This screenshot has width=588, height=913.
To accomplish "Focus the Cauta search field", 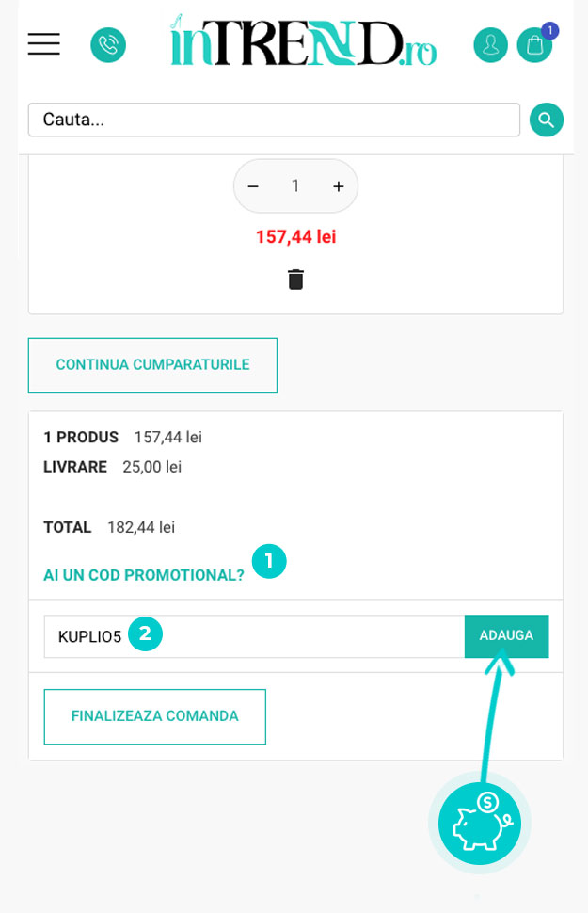I will (274, 120).
